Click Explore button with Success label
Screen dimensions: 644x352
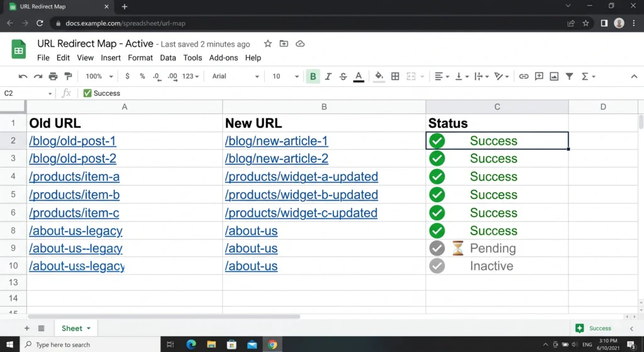click(594, 328)
